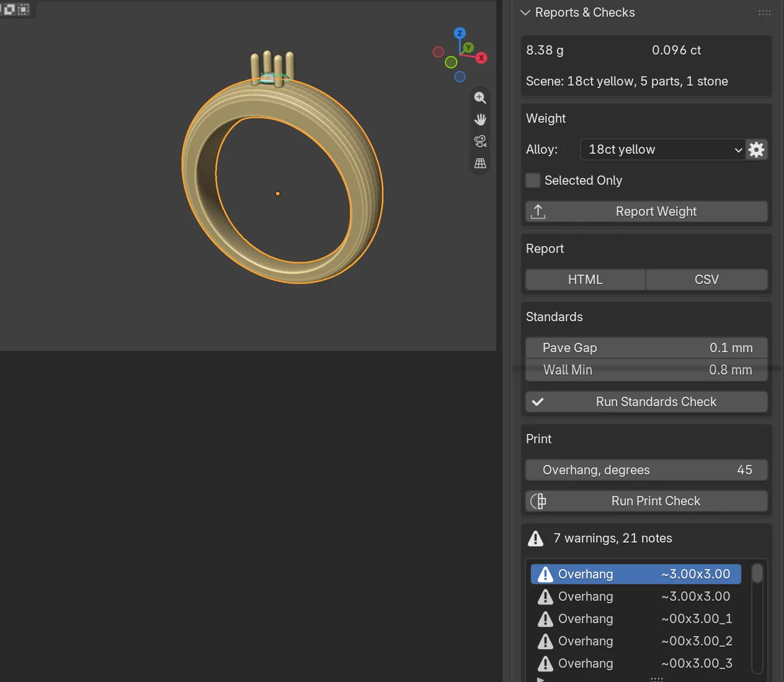Click the warnings list scrollbar

pyautogui.click(x=757, y=573)
